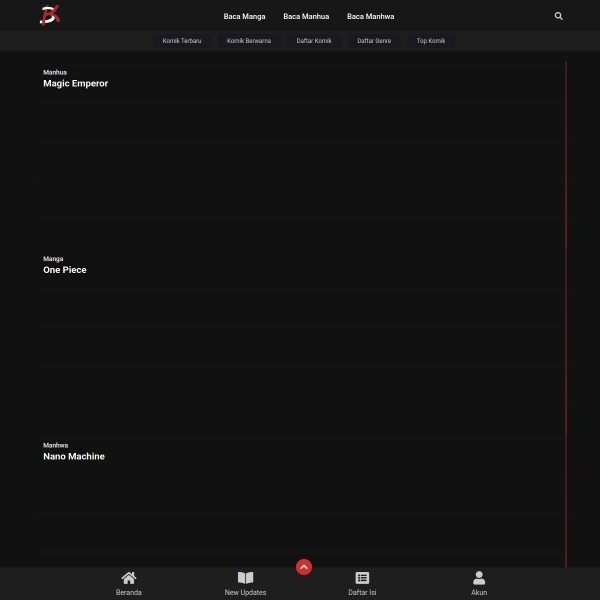Click the site logo in the header
600x600 pixels.
point(50,15)
